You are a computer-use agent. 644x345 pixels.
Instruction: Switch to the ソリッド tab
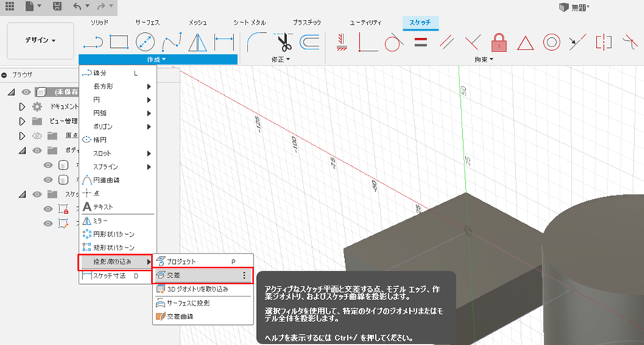[99, 23]
